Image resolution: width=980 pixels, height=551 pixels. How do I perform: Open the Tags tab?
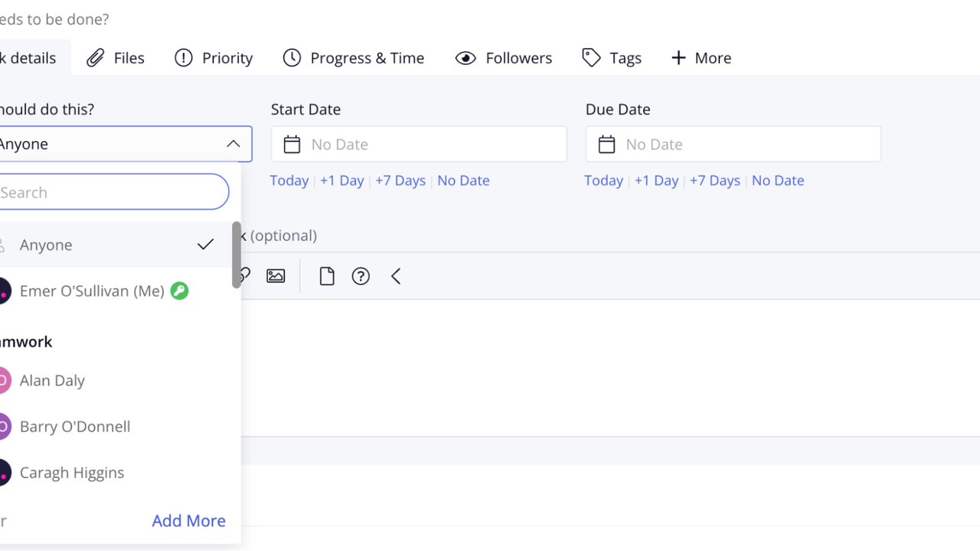pos(612,58)
